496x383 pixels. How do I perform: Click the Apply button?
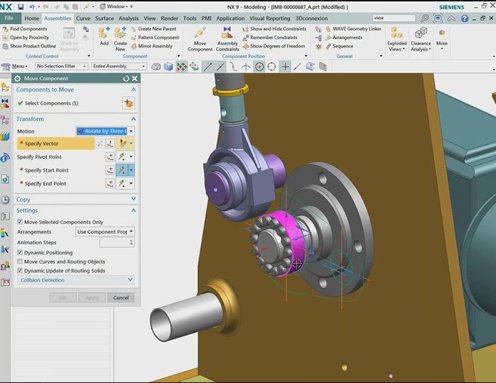(x=92, y=298)
